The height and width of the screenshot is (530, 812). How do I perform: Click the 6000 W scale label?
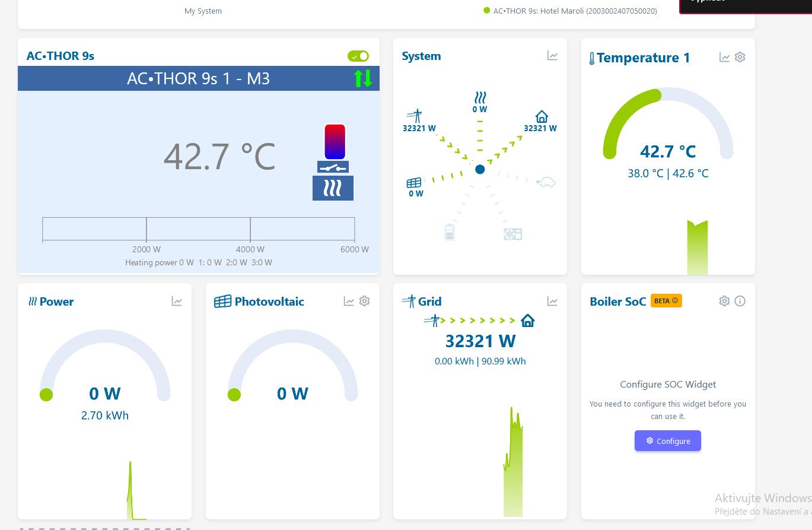point(355,249)
